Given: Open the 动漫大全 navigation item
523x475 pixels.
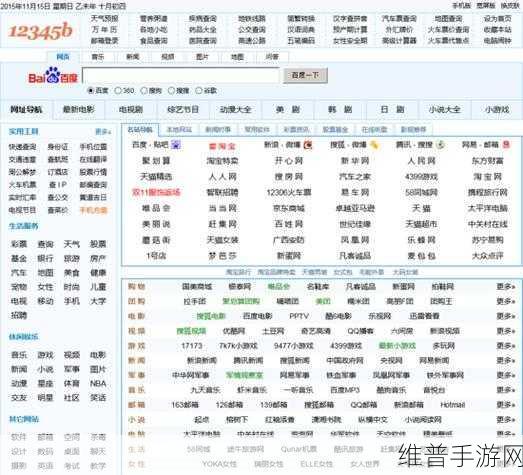Looking at the screenshot, I should [235, 109].
